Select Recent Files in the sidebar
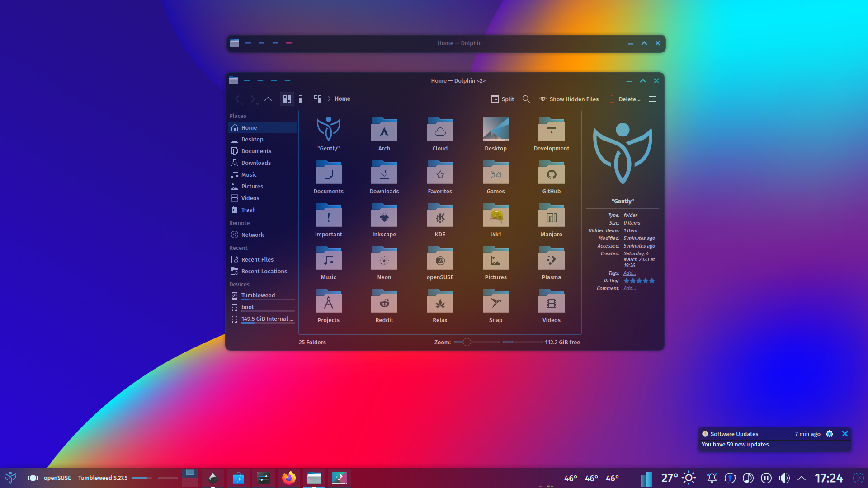868x488 pixels. (x=257, y=259)
